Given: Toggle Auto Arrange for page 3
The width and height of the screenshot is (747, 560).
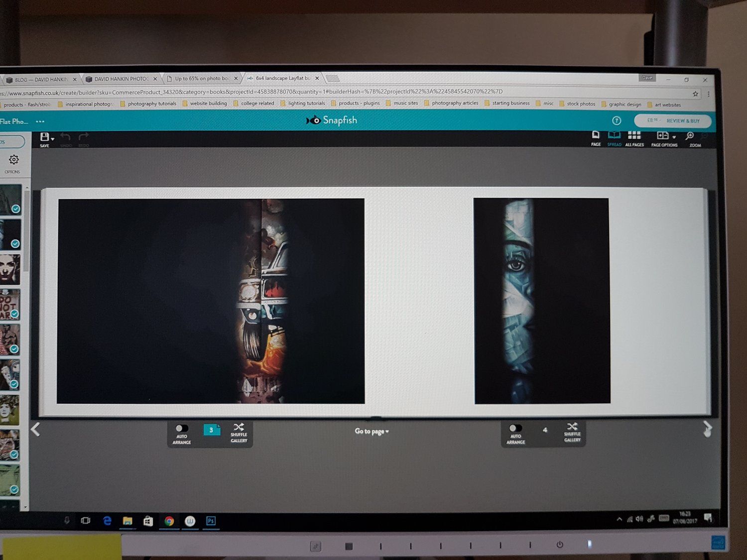Looking at the screenshot, I should coord(182,428).
